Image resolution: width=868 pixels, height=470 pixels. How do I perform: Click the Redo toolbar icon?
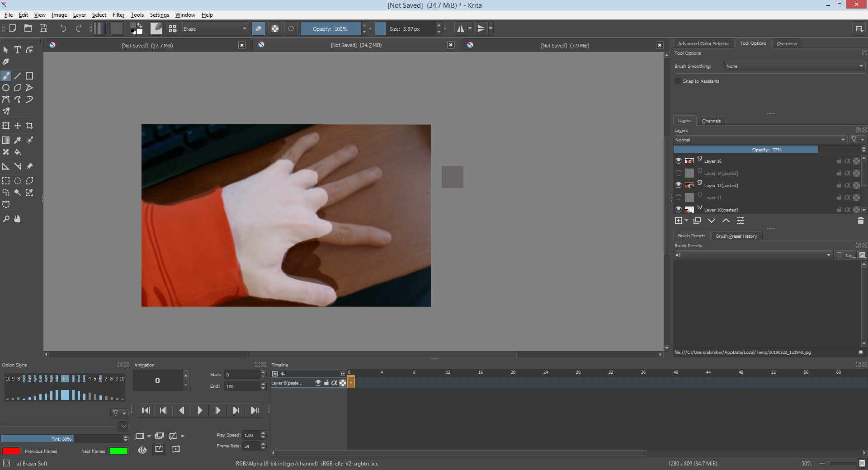point(79,28)
